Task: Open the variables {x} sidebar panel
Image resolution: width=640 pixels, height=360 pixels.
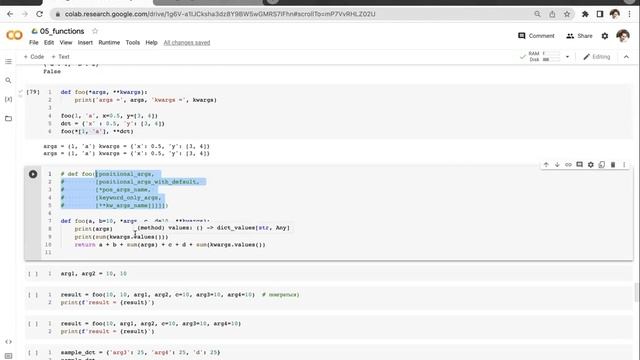Action: pos(8,99)
